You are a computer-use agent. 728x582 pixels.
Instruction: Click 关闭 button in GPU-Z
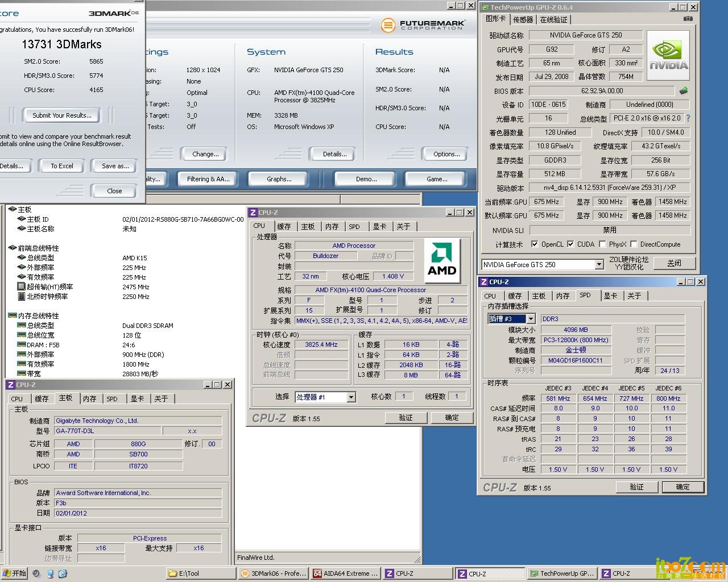tap(674, 263)
